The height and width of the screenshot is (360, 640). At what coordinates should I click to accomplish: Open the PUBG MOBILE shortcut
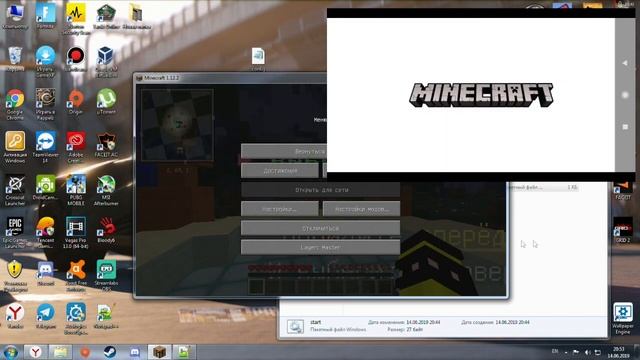(76, 189)
